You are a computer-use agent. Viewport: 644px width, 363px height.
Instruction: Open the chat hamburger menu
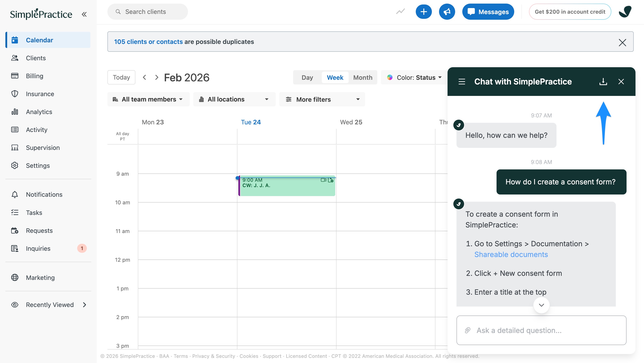[x=461, y=82]
